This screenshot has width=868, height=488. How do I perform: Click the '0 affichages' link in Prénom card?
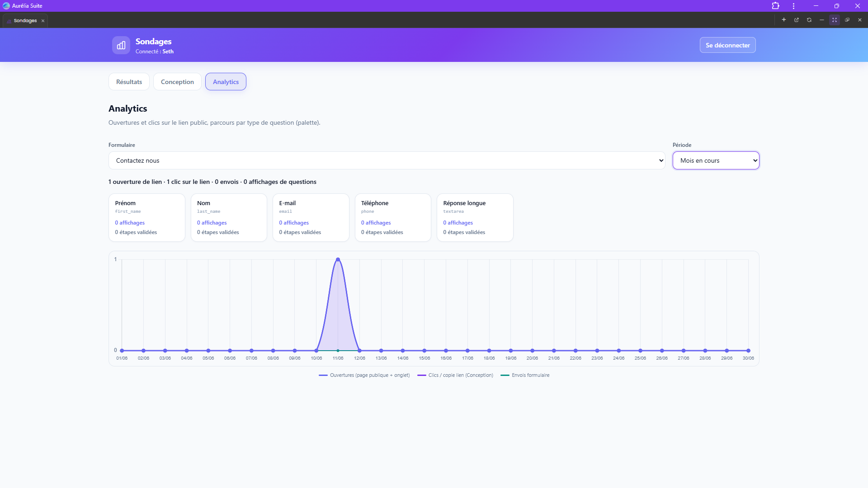[130, 223]
